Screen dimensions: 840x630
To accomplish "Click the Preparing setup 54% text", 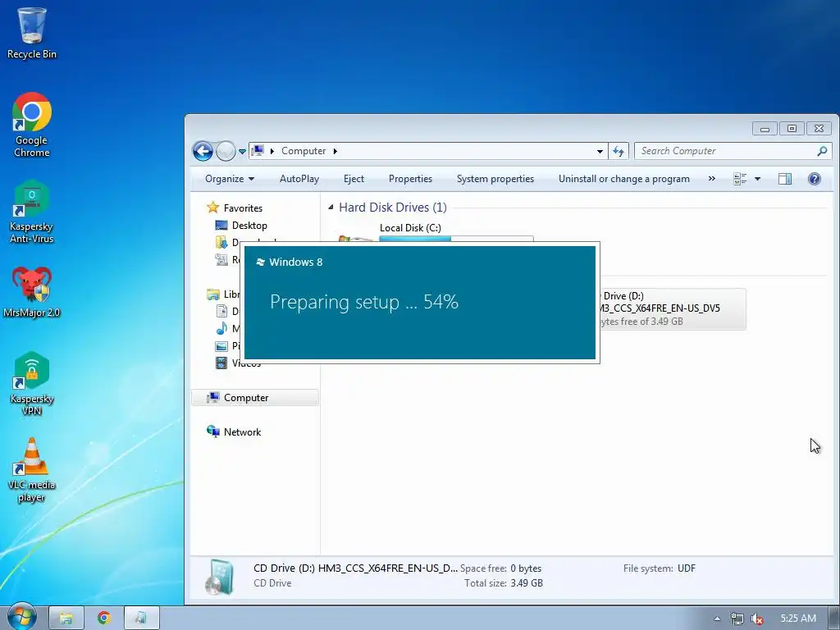I will [364, 302].
